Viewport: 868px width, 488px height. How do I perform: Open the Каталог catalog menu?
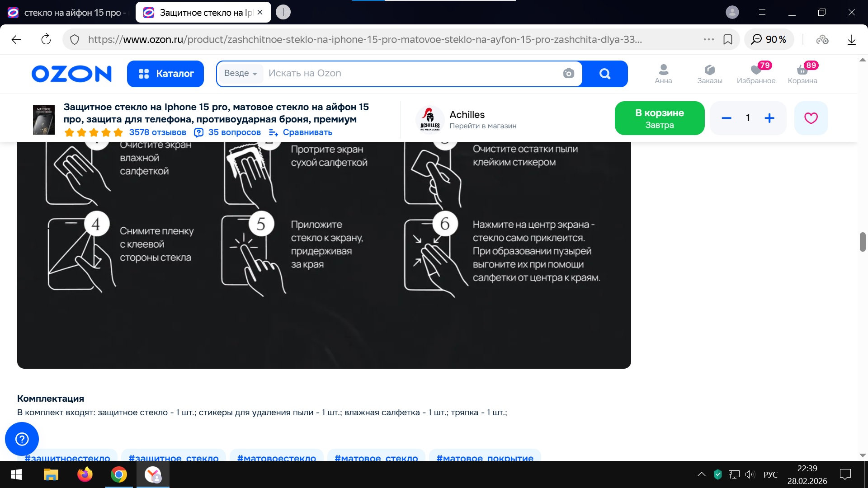click(x=165, y=74)
